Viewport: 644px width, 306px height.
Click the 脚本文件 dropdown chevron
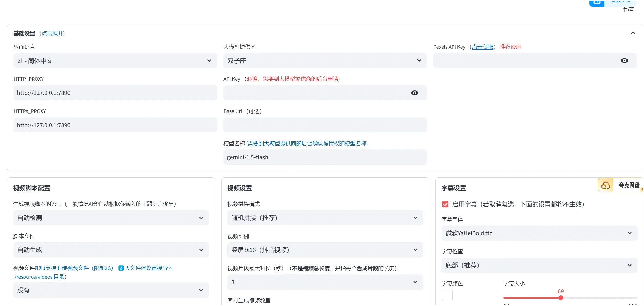(x=201, y=250)
